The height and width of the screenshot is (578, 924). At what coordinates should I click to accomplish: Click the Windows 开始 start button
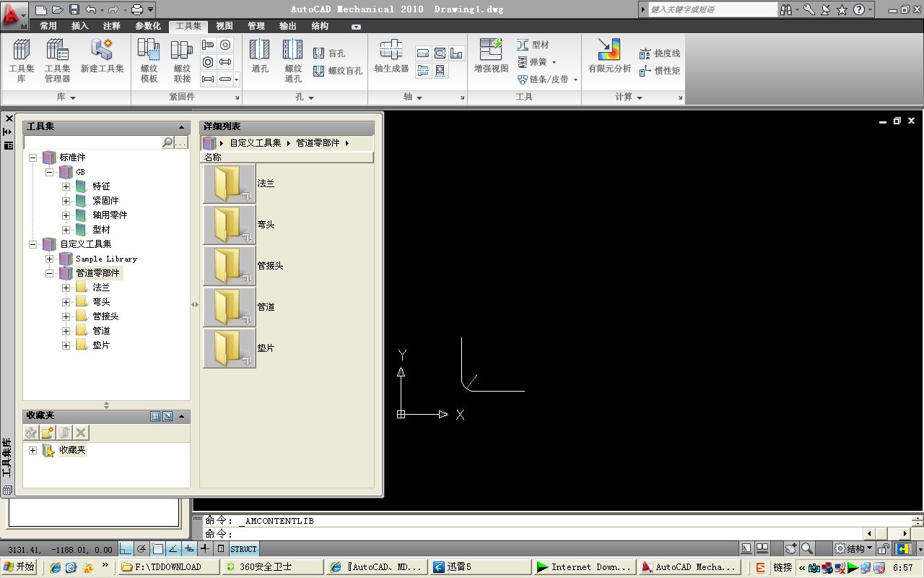(19, 567)
